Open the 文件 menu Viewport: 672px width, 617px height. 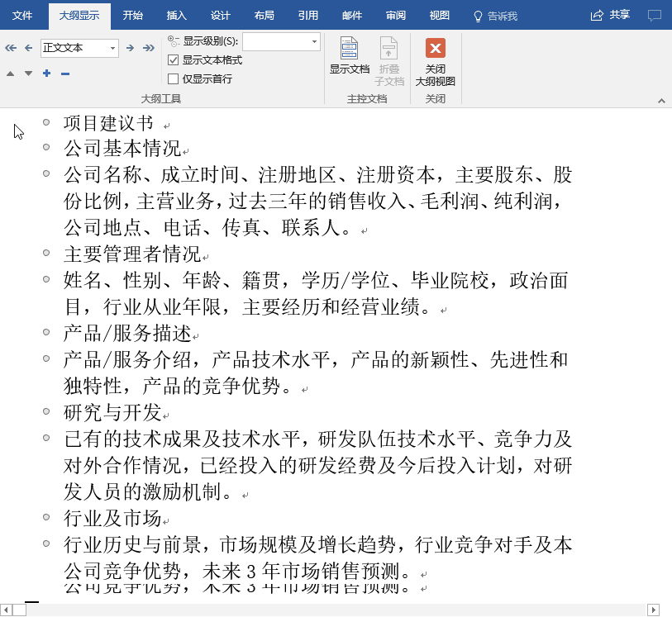tap(22, 14)
